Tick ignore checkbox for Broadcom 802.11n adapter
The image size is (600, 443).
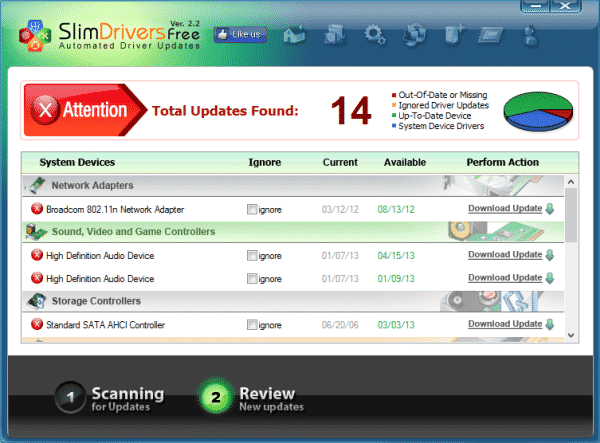[252, 209]
